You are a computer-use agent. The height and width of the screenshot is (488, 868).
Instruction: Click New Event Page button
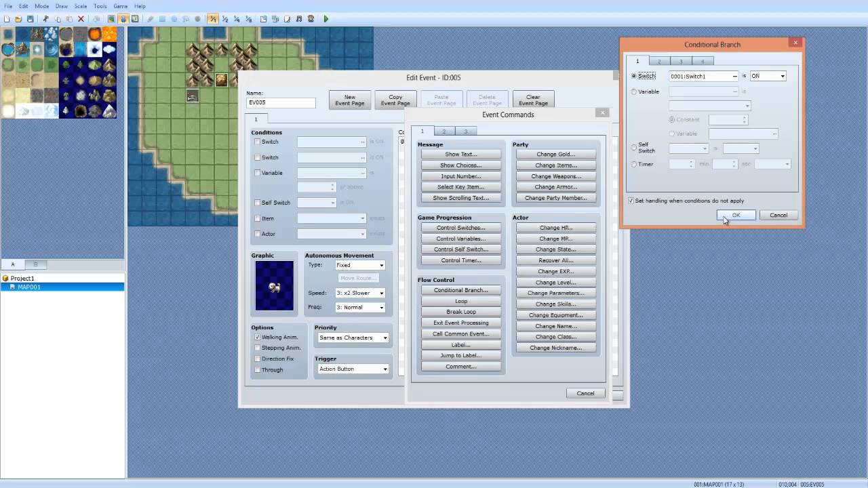pyautogui.click(x=350, y=100)
